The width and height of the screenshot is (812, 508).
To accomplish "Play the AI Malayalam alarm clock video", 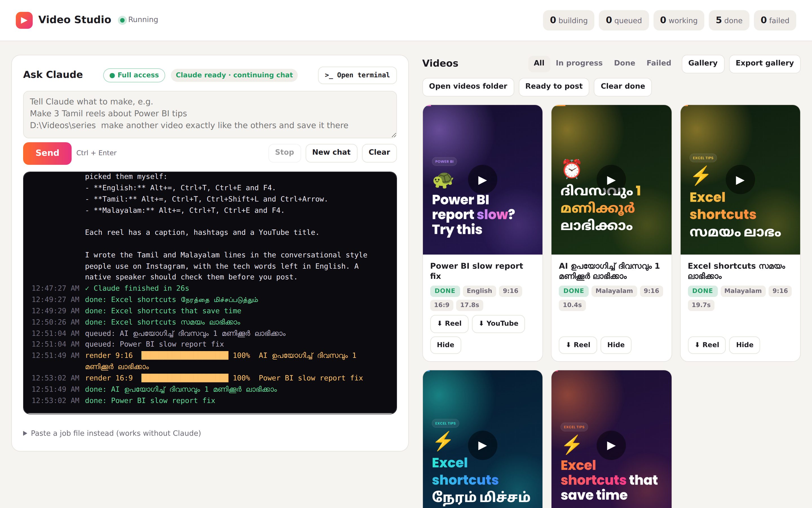I will 611,180.
